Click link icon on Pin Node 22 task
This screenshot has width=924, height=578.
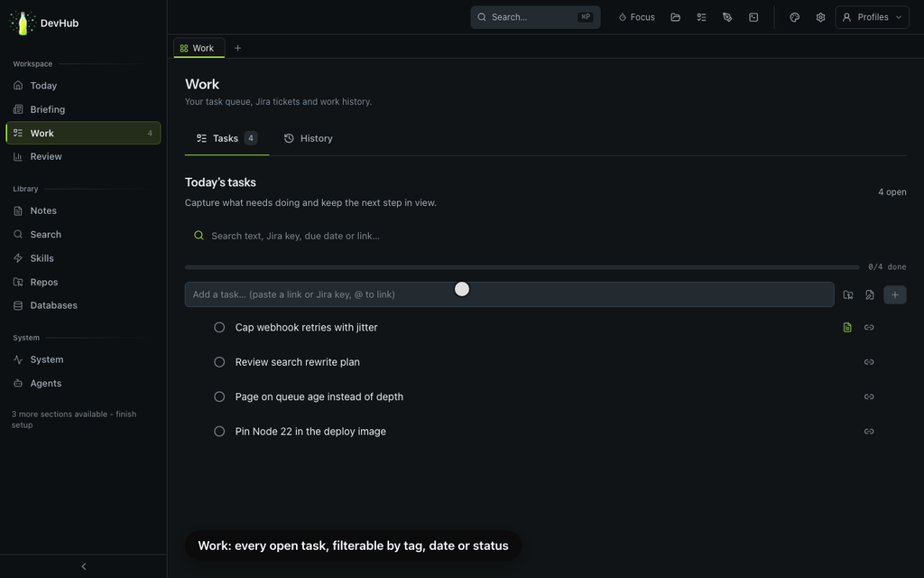869,432
